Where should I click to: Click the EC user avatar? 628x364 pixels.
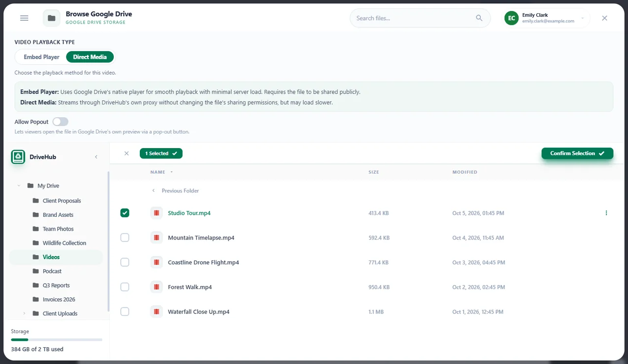(x=512, y=18)
